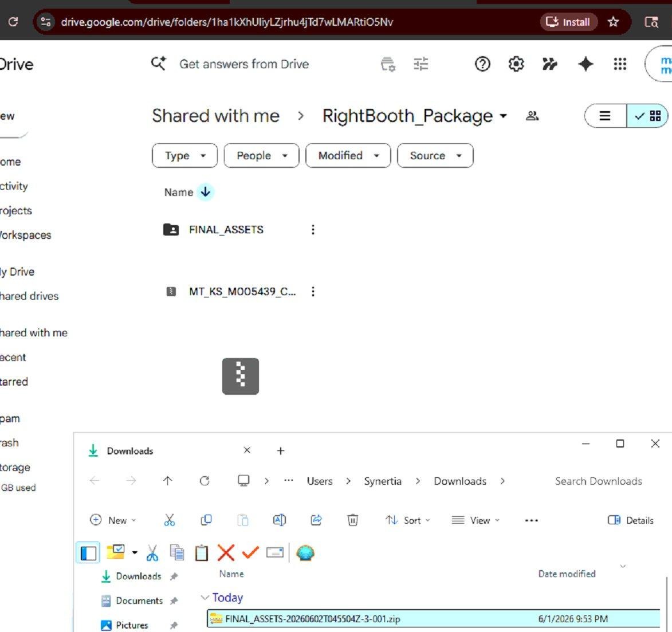Open Activity in Drive sidebar
This screenshot has width=672, height=632.
tap(14, 186)
